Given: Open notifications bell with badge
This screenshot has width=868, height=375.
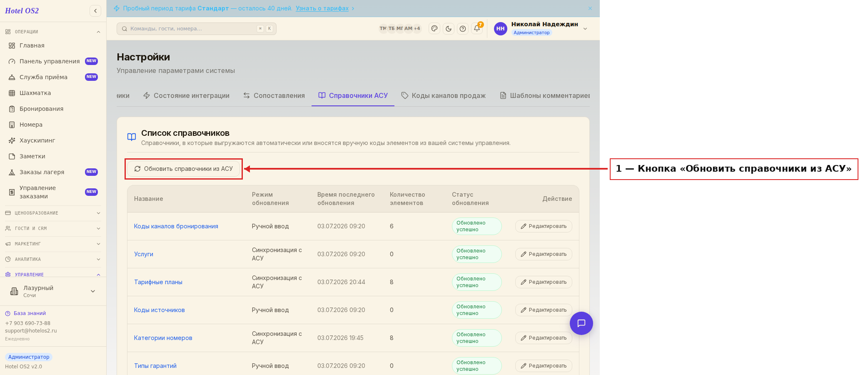Looking at the screenshot, I should [477, 28].
